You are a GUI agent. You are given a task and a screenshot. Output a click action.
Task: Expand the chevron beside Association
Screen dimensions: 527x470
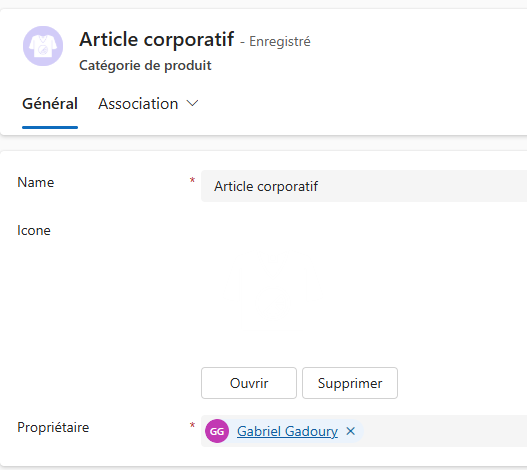[x=193, y=103]
